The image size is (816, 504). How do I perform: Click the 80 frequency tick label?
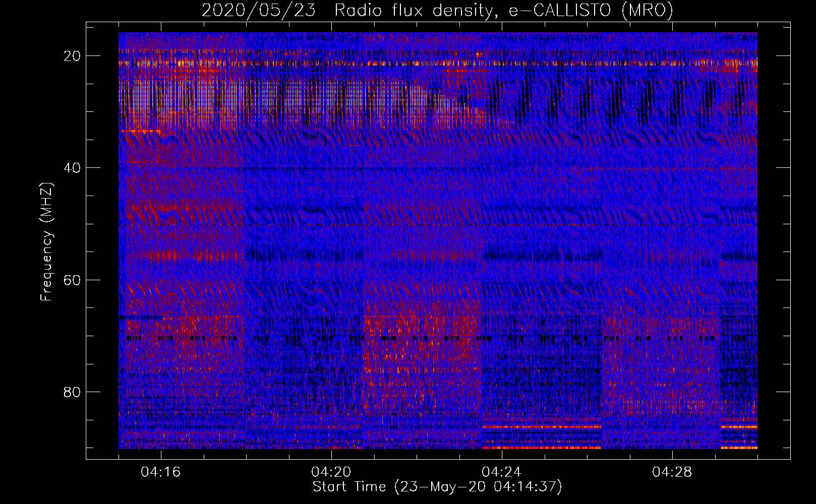[73, 392]
